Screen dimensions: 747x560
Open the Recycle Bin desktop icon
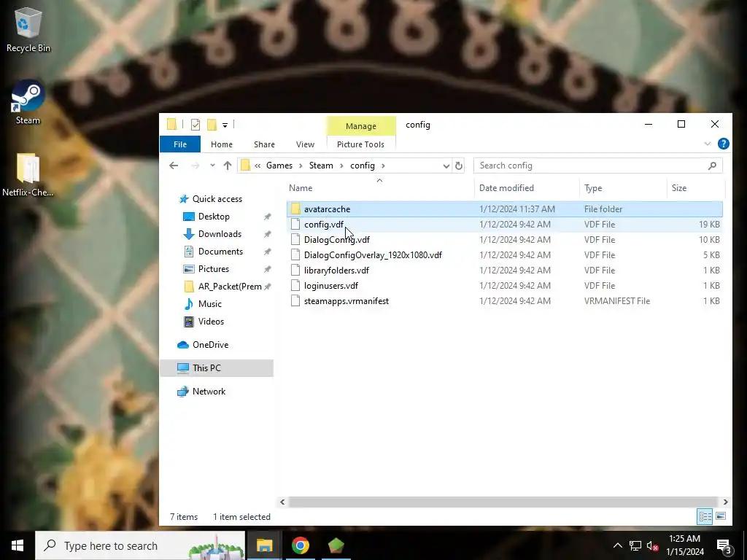click(28, 29)
